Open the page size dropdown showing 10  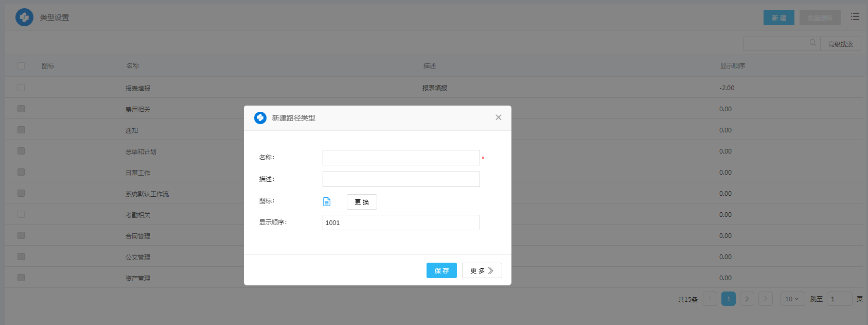click(x=792, y=299)
